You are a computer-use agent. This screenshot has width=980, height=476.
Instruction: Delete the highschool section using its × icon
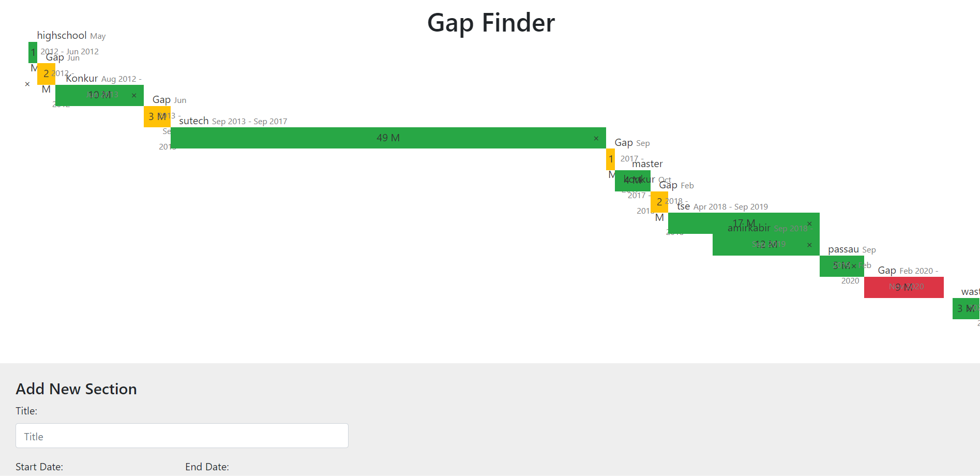point(27,84)
